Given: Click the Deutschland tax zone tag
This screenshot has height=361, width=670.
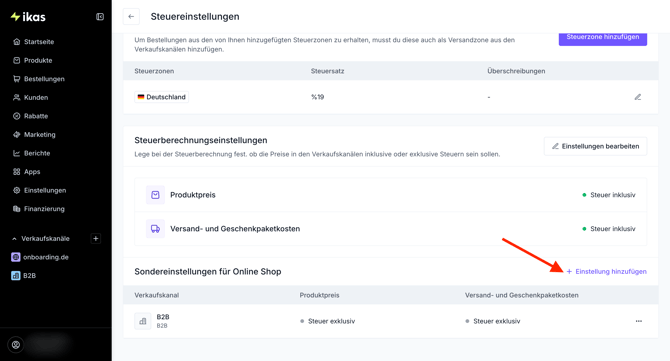Looking at the screenshot, I should [x=162, y=97].
